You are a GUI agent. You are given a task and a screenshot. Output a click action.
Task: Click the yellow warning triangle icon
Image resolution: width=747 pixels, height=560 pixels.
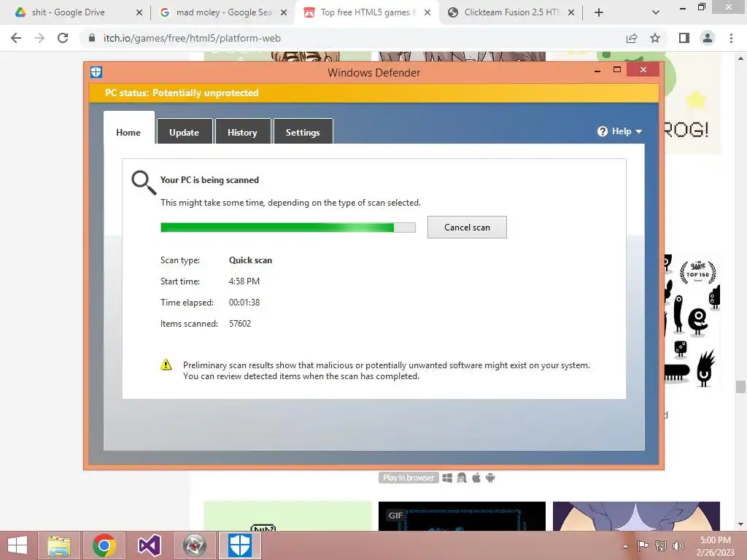coord(166,365)
